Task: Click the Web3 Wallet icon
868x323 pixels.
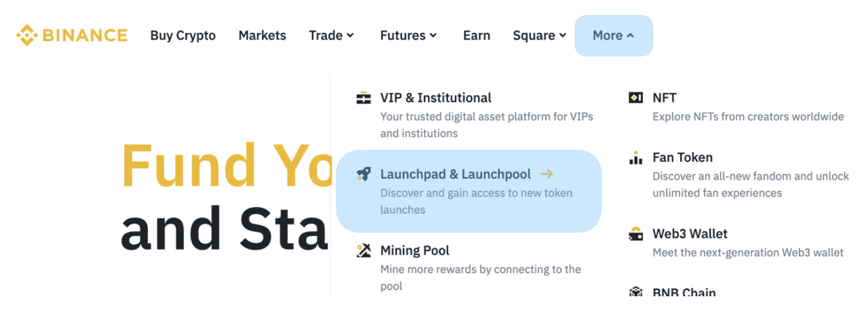Action: [x=635, y=234]
